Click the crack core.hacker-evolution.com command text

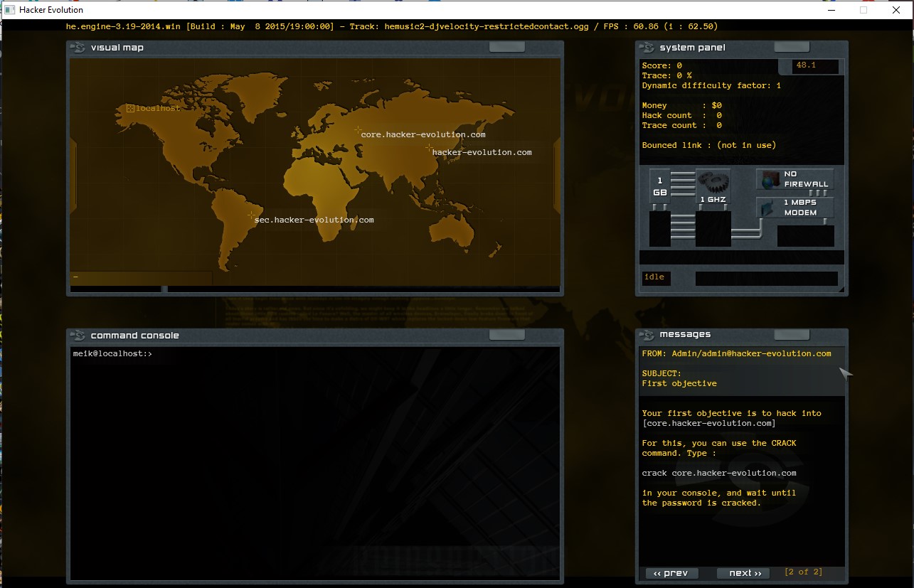pyautogui.click(x=719, y=473)
